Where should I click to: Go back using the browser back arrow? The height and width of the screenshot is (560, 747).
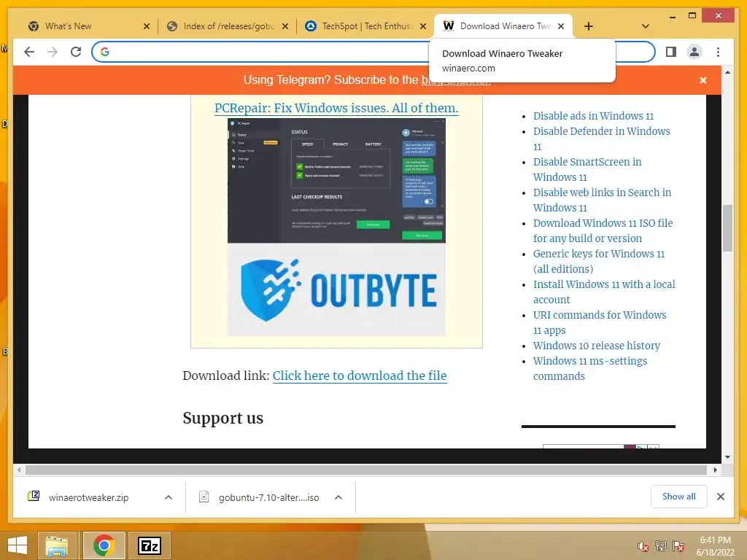pos(29,52)
